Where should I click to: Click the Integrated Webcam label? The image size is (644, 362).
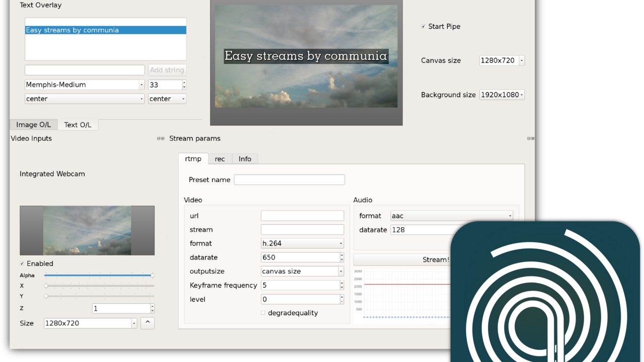[x=52, y=174]
